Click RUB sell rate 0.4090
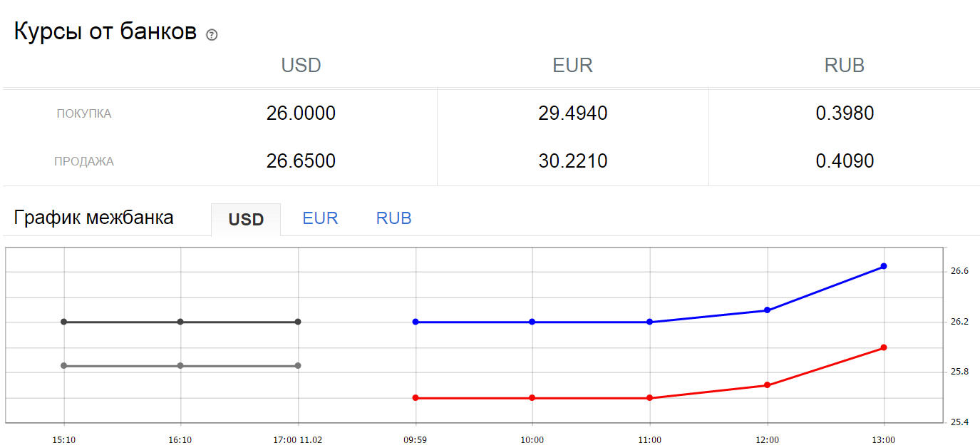Viewport: 980px width, 448px height. click(845, 161)
